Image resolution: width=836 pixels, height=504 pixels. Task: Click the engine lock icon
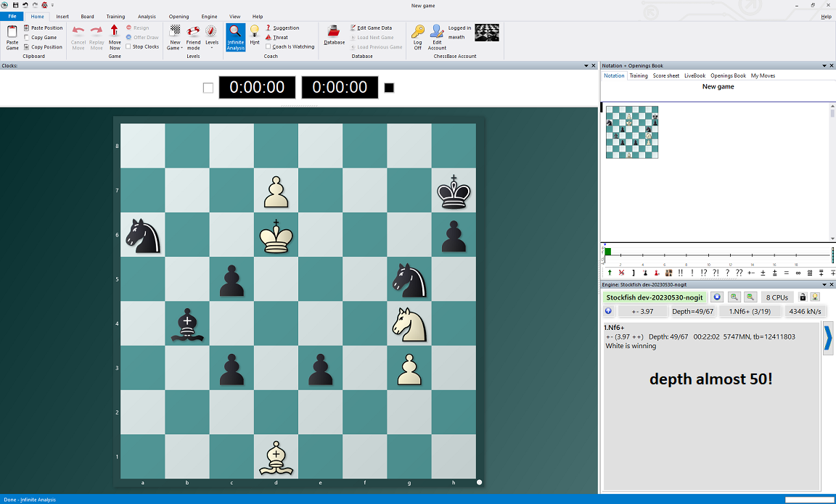pyautogui.click(x=803, y=297)
